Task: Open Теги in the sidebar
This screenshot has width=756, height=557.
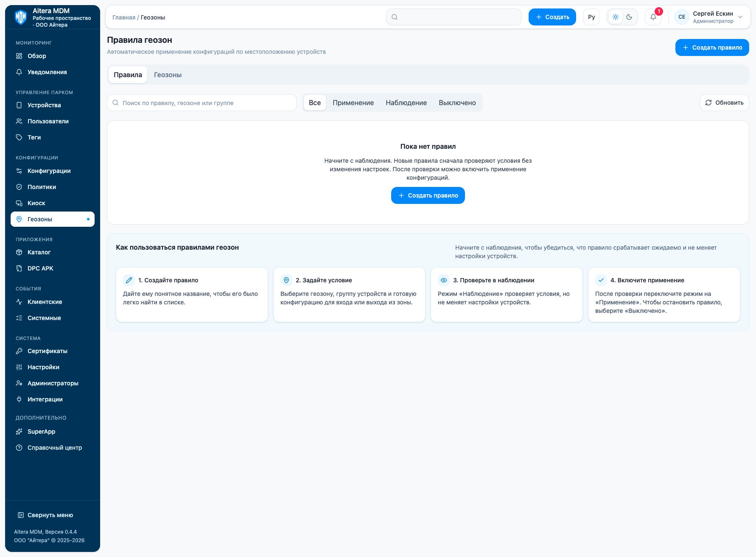Action: pyautogui.click(x=53, y=137)
